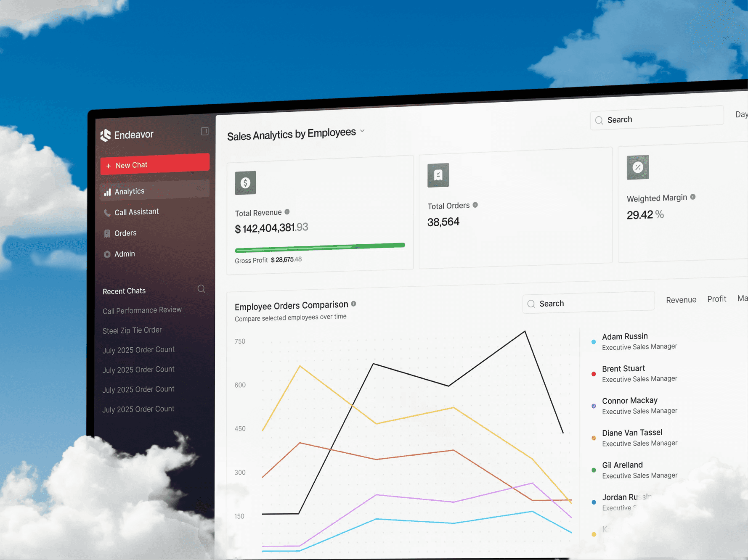This screenshot has width=748, height=560.
Task: Focus the top Search field
Action: pyautogui.click(x=657, y=117)
